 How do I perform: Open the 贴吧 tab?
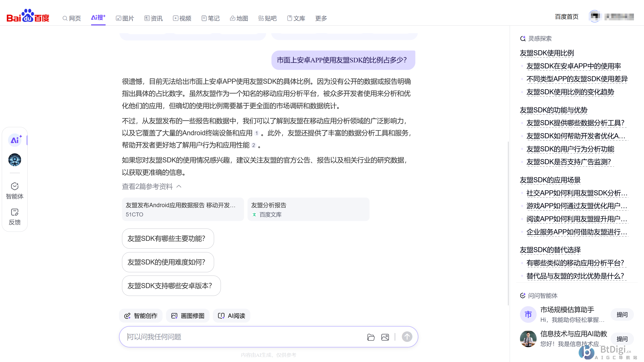(x=267, y=18)
